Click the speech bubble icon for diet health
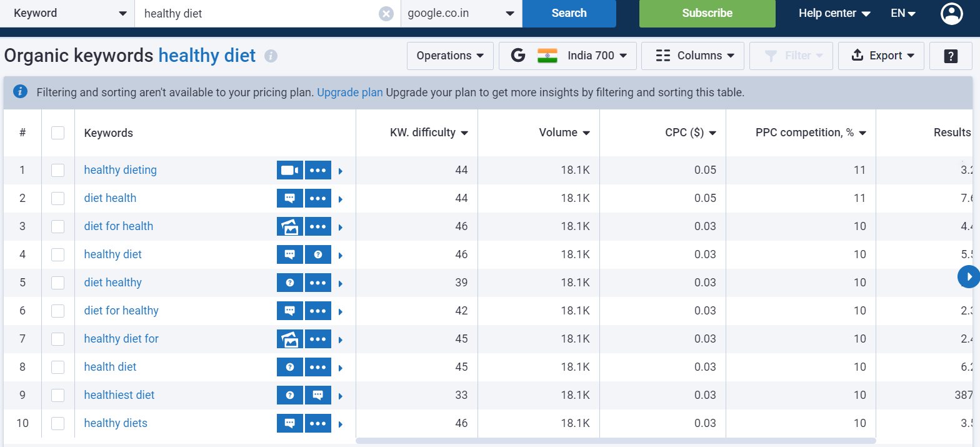 point(290,198)
